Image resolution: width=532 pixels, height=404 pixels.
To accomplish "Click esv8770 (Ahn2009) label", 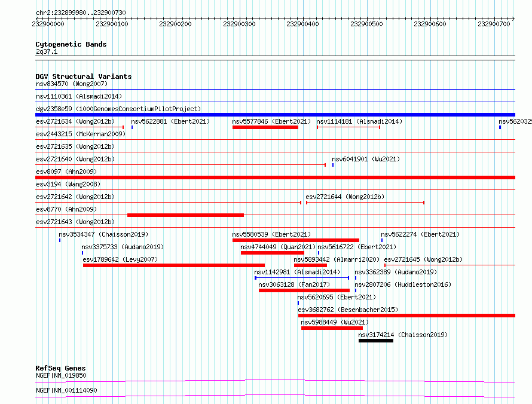I will (x=66, y=209).
